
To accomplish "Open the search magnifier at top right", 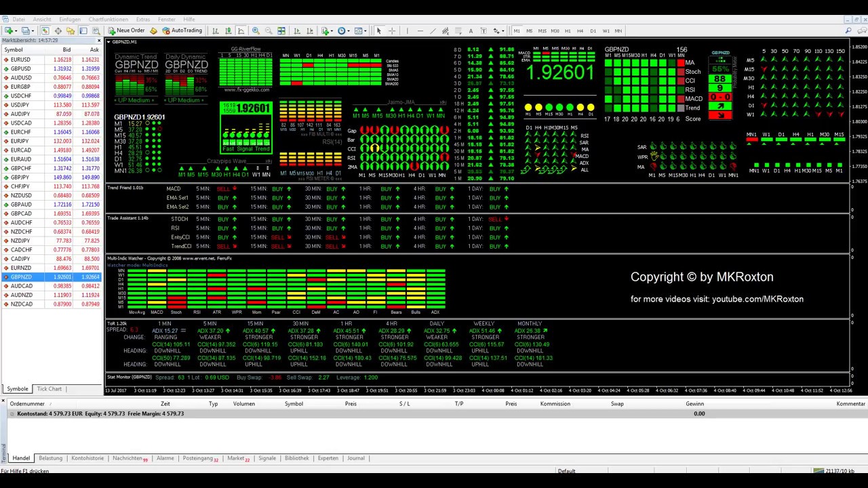I will coord(848,30).
